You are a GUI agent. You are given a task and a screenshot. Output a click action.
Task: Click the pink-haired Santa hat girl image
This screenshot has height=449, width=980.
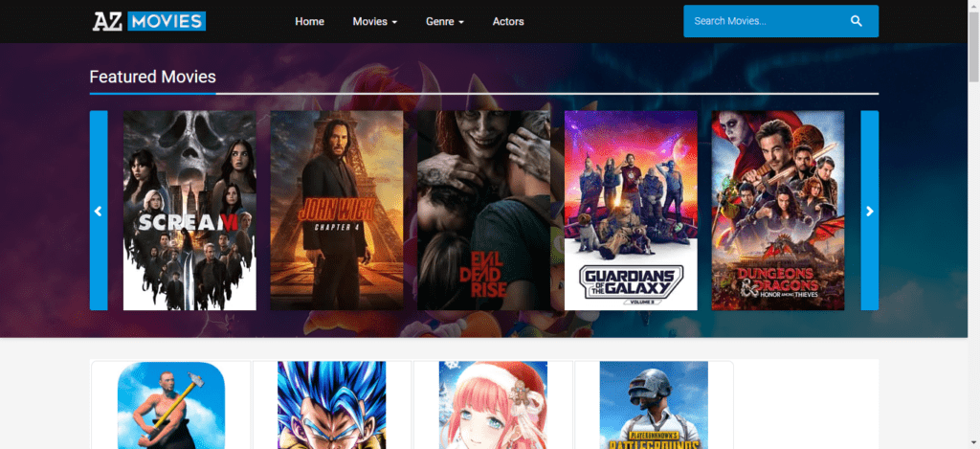[x=493, y=405]
